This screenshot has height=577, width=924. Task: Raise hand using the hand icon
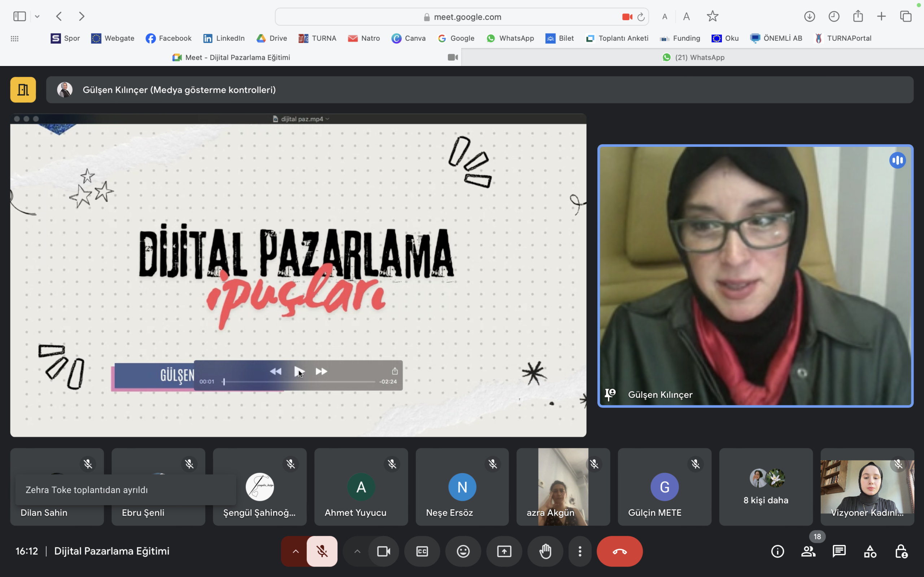coord(545,551)
